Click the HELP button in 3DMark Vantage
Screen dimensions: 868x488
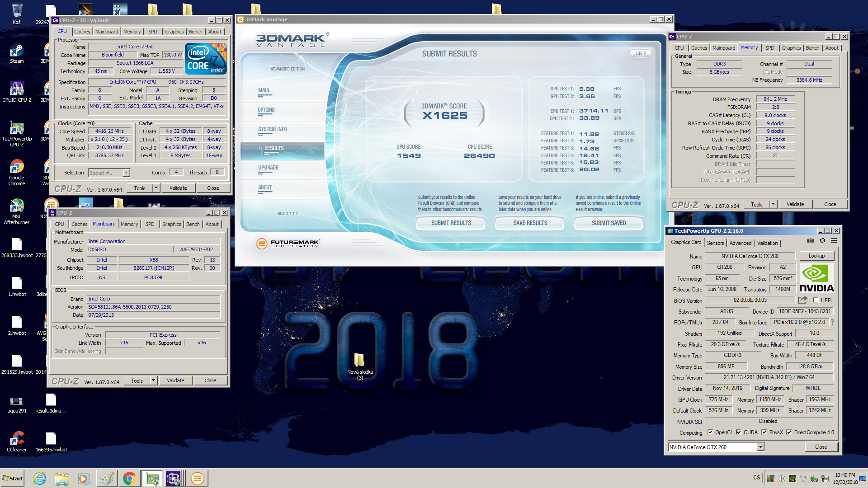641,53
